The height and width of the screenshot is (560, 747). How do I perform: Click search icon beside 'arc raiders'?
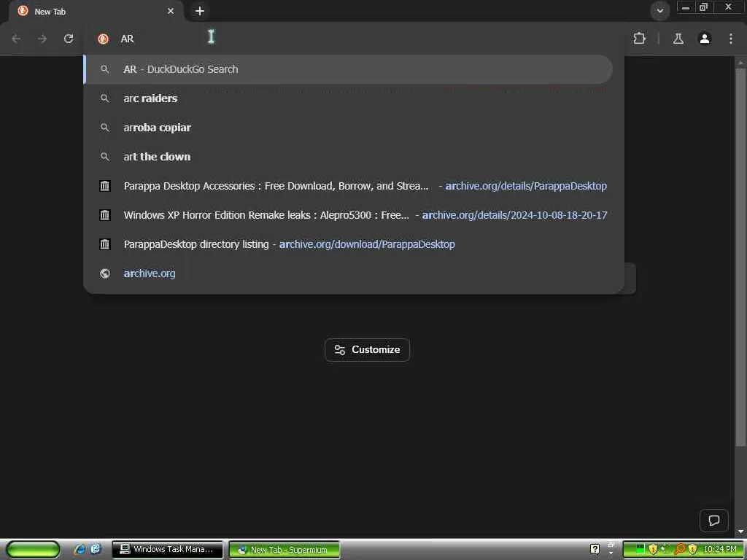pos(105,98)
